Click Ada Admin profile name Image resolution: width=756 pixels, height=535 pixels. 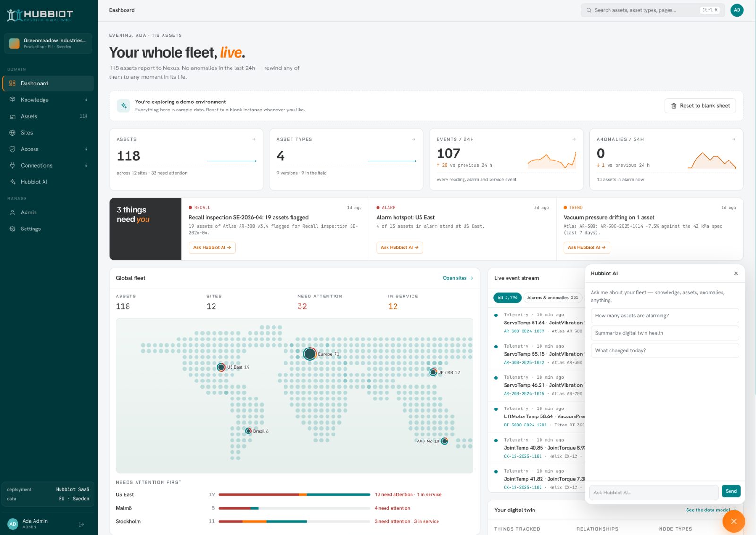pyautogui.click(x=35, y=521)
